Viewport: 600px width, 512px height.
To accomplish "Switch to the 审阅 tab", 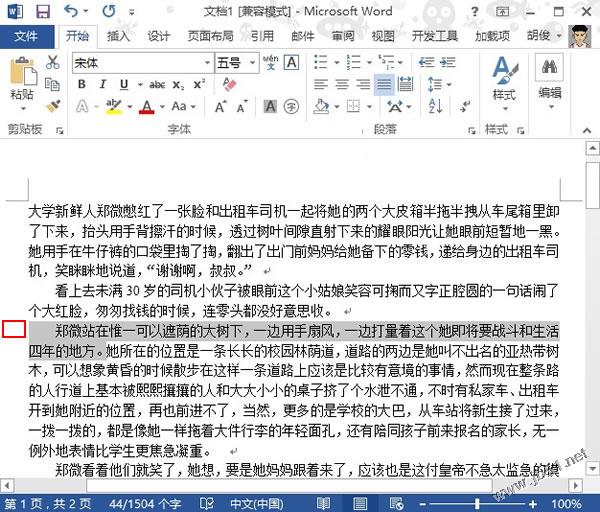I will (x=343, y=36).
